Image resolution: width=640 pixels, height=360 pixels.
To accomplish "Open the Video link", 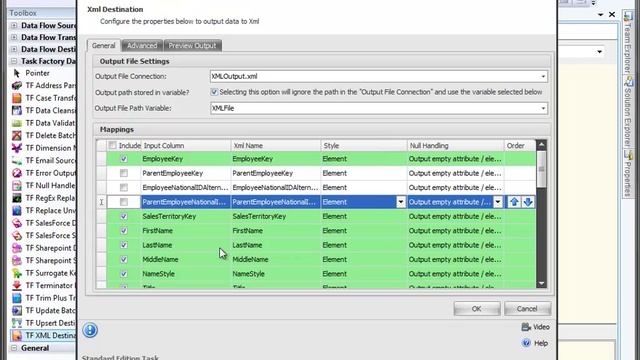I will click(536, 327).
